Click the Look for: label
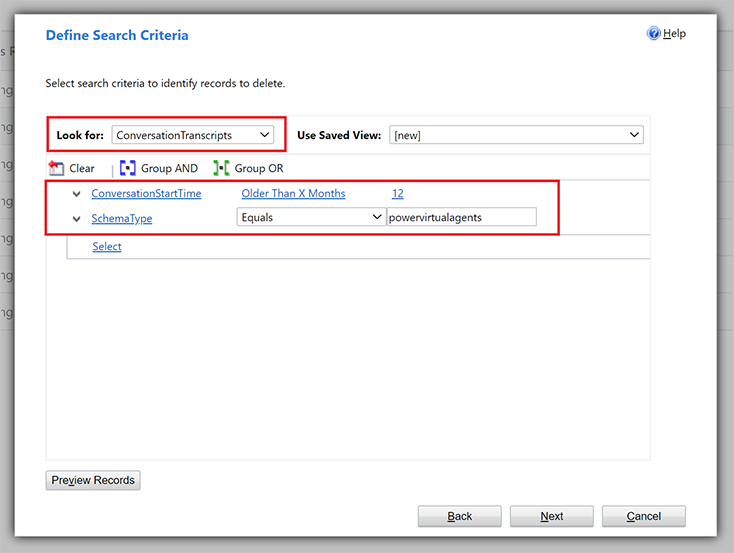The width and height of the screenshot is (734, 553). tap(80, 135)
